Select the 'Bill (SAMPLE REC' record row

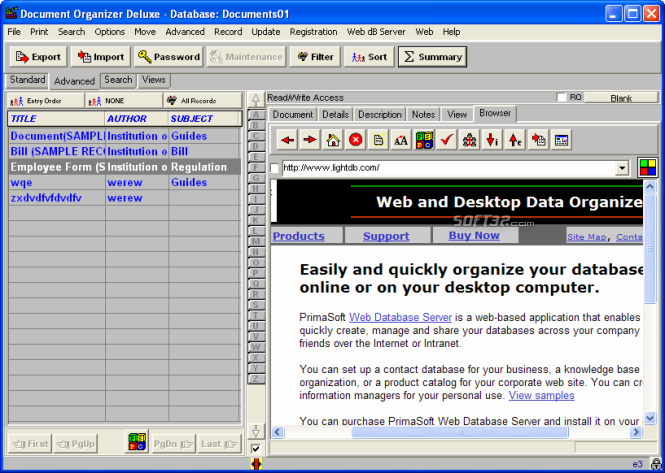(124, 151)
